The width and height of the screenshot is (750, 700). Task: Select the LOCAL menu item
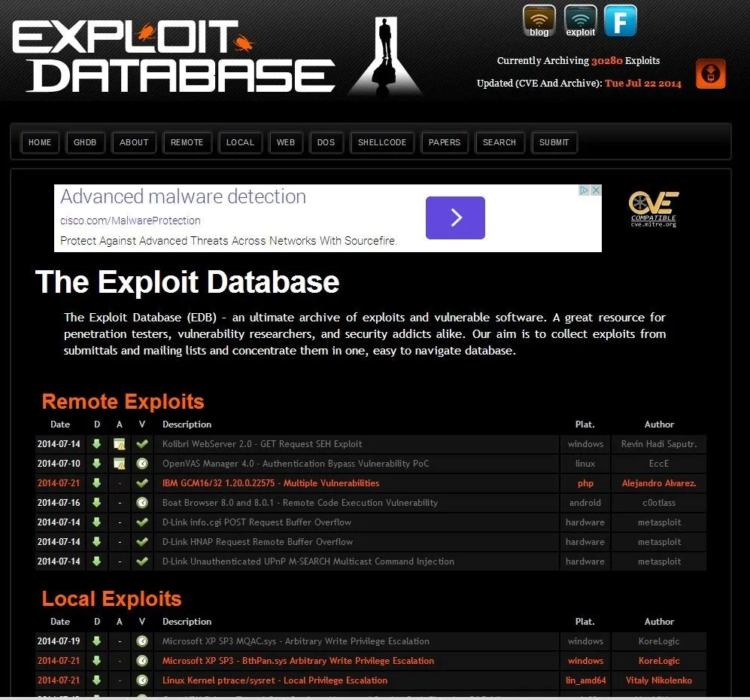(240, 142)
